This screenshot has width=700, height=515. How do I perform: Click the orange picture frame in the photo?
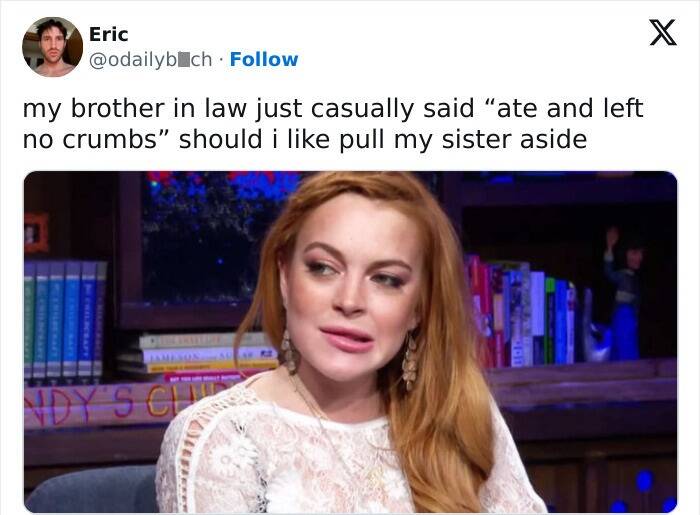click(36, 233)
